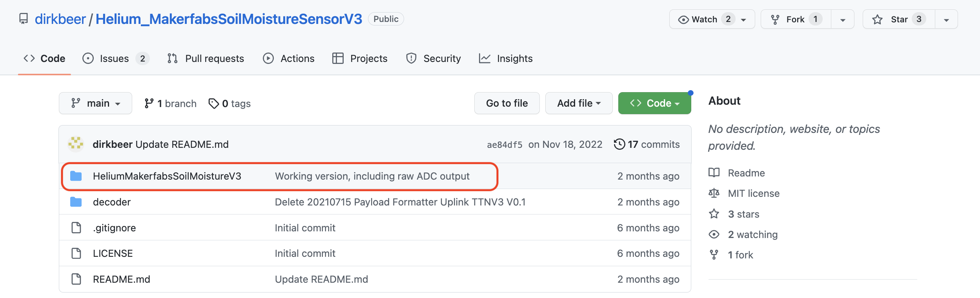Expand the Add file dropdown
Viewport: 980px width, 298px height.
point(579,104)
